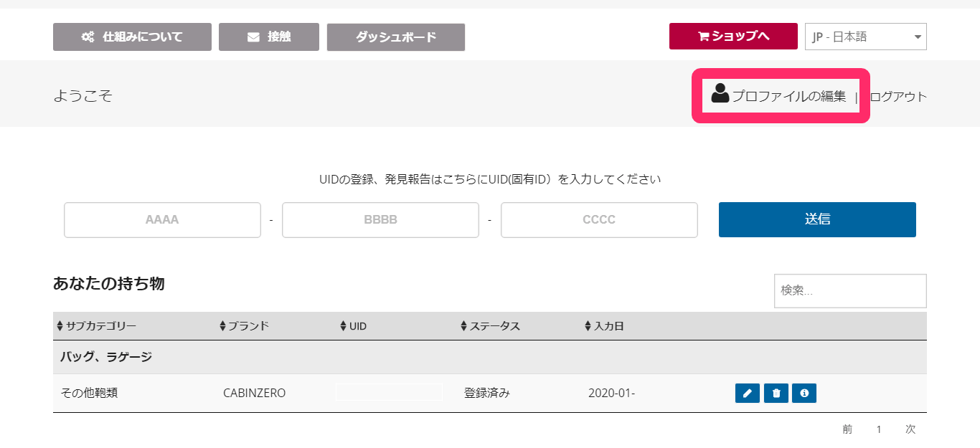Click the sort arrows beside ステータス

click(x=463, y=326)
